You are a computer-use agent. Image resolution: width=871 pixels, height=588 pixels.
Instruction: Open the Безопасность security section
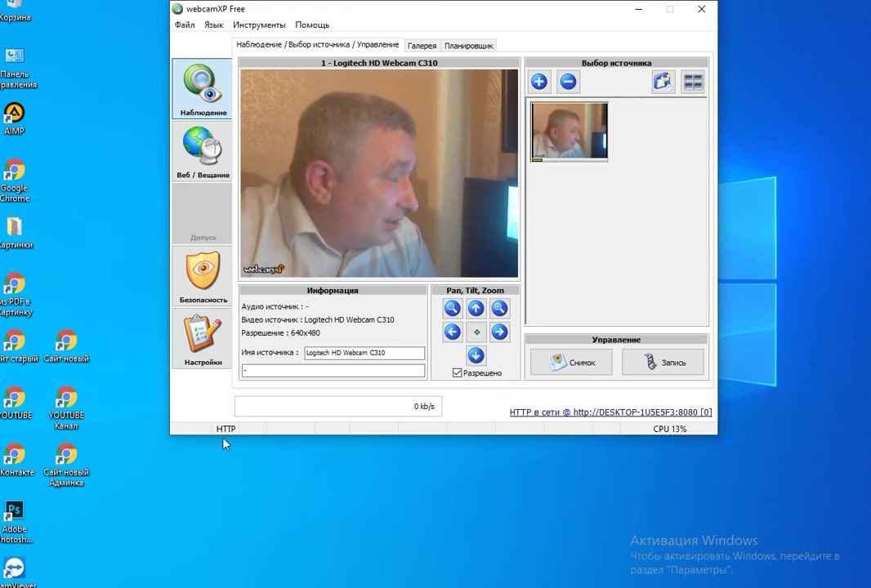[202, 277]
